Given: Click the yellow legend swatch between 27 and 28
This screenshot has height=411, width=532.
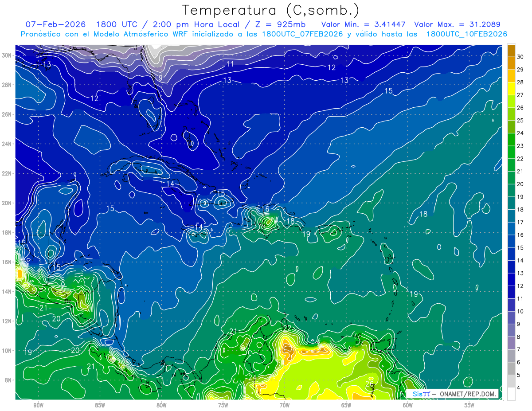Looking at the screenshot, I should (x=511, y=89).
